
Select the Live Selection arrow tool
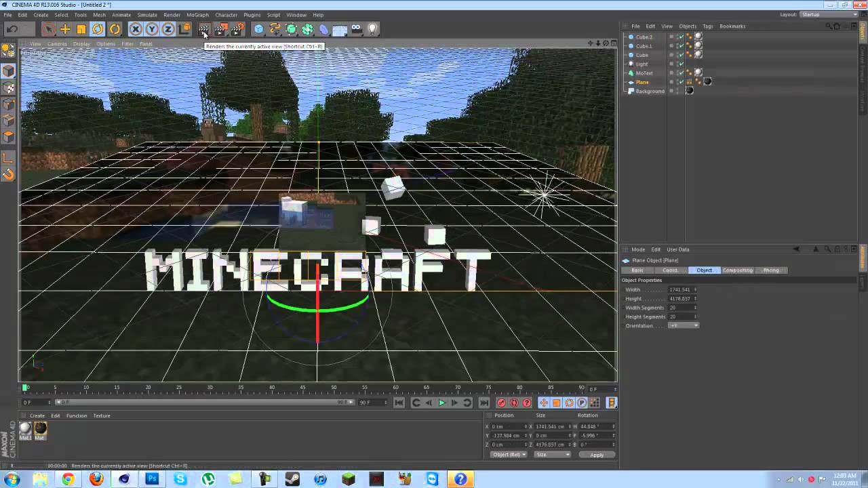(x=48, y=29)
